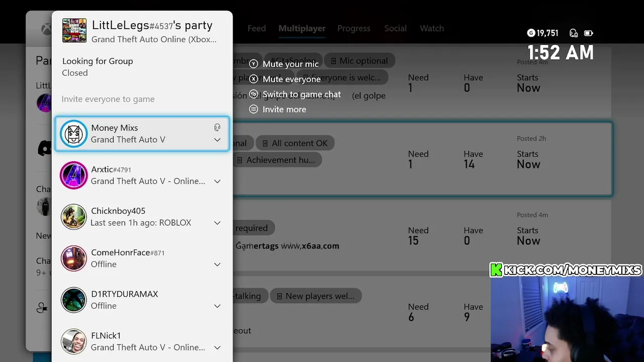
Task: Open the LFG post with Have 14
Action: click(422, 159)
